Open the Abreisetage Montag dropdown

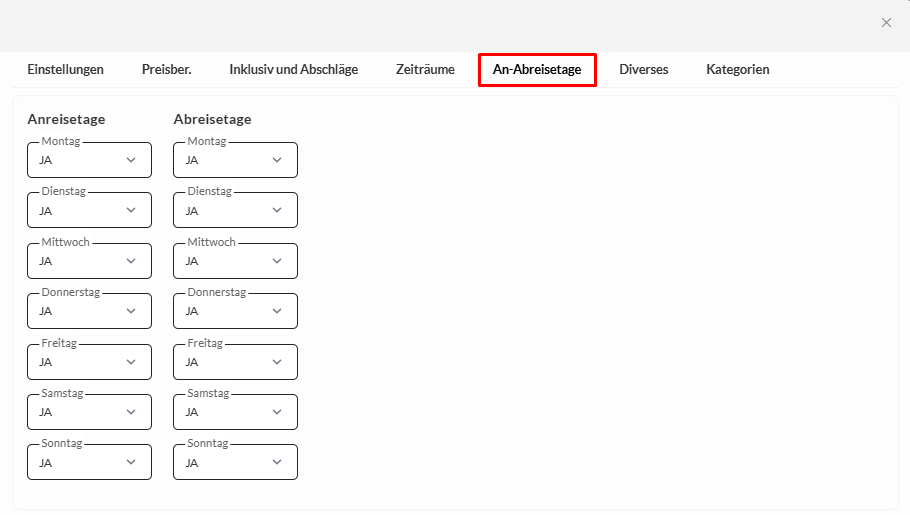click(236, 160)
